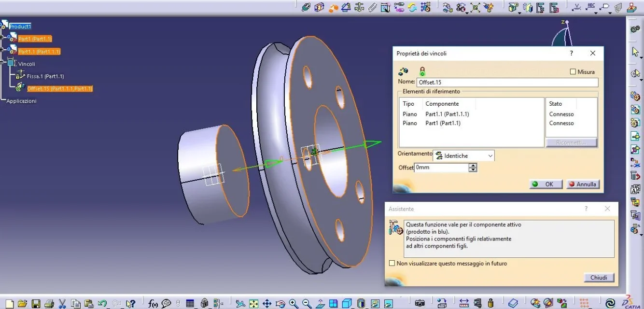Click the help question mark in Assistente window
Screen dimensions: 644x309
[x=586, y=209]
